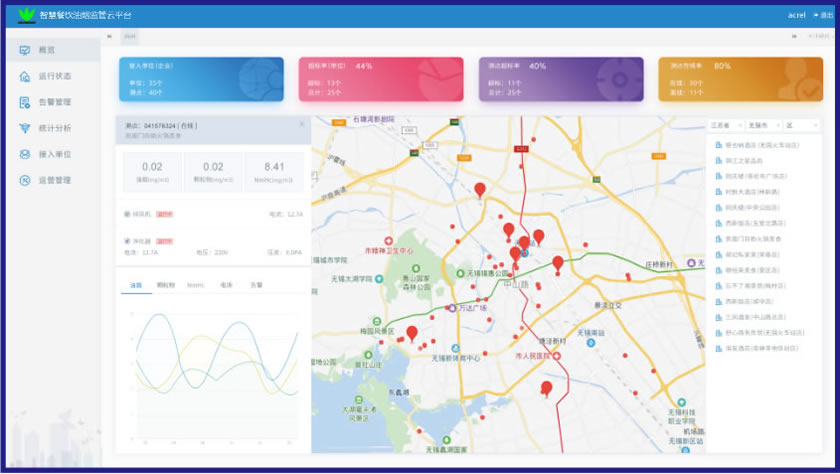840x474 pixels.
Task: Toggle the 净化器 purifier checkbox
Action: point(126,241)
